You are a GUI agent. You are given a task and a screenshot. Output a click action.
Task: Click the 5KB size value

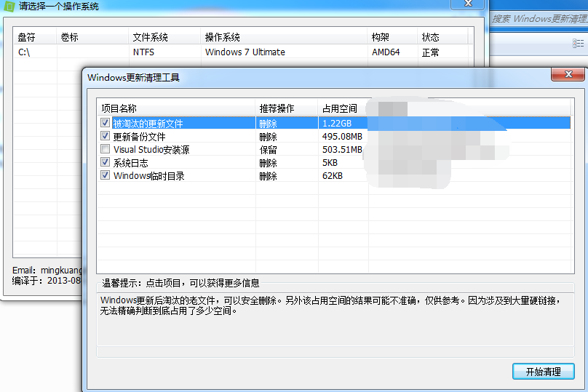click(330, 163)
